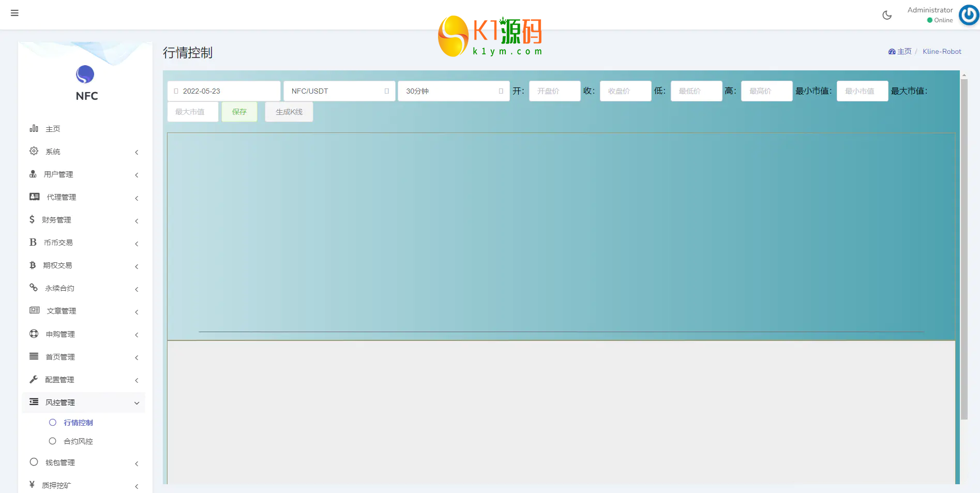The height and width of the screenshot is (493, 980).
Task: Click the bar chart icon beside 主页
Action: click(x=34, y=128)
